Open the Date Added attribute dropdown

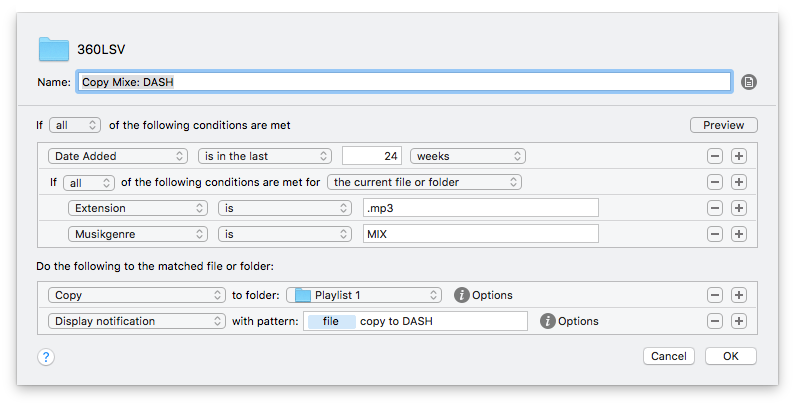(118, 156)
